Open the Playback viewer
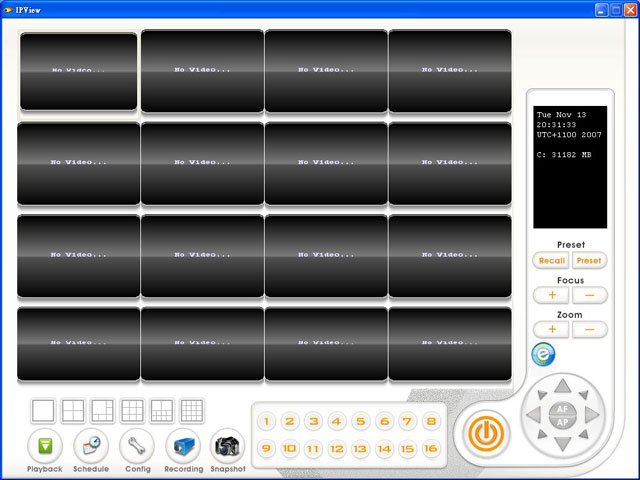640x480 pixels. coord(45,446)
